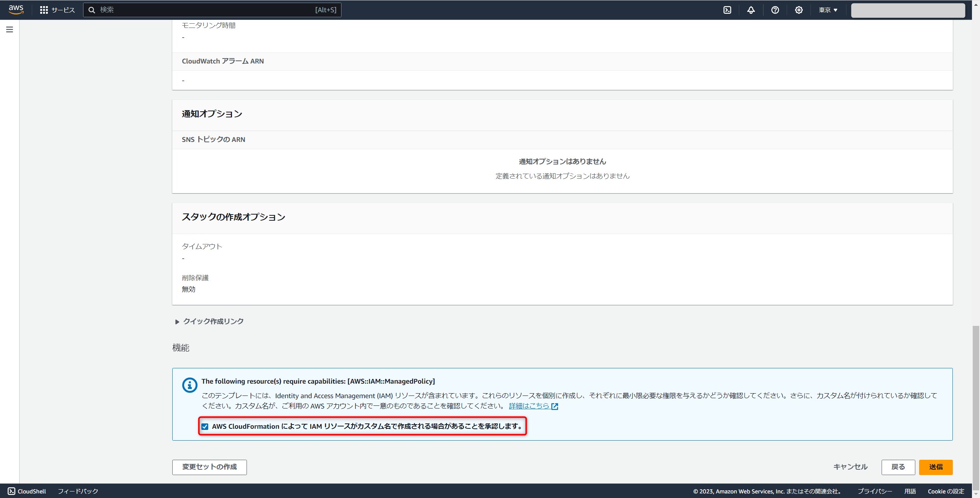Open the hamburger side navigation menu
The height and width of the screenshot is (498, 980).
[x=10, y=29]
